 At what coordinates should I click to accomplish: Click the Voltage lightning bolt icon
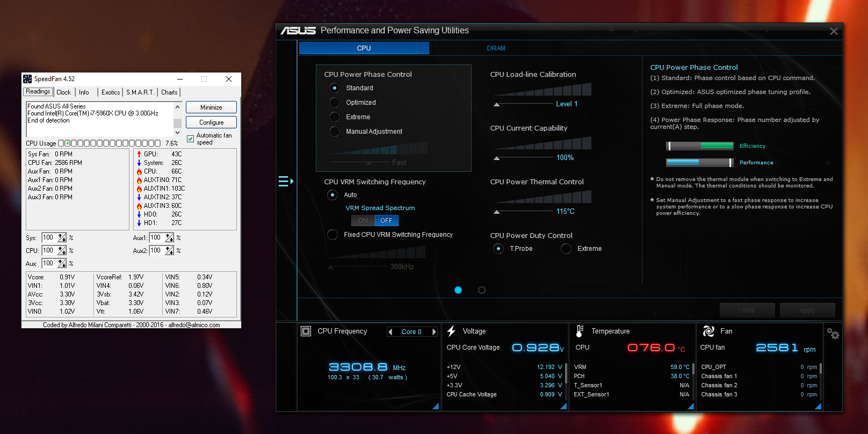451,331
